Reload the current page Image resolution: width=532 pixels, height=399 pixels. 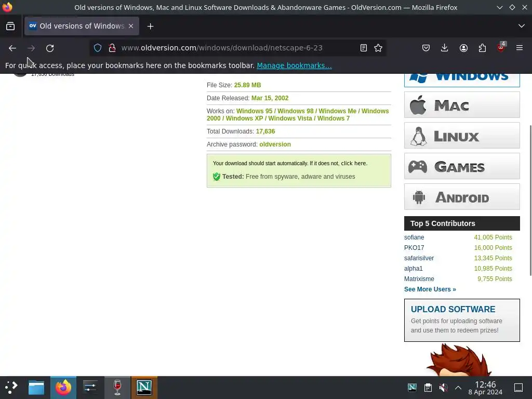(50, 48)
